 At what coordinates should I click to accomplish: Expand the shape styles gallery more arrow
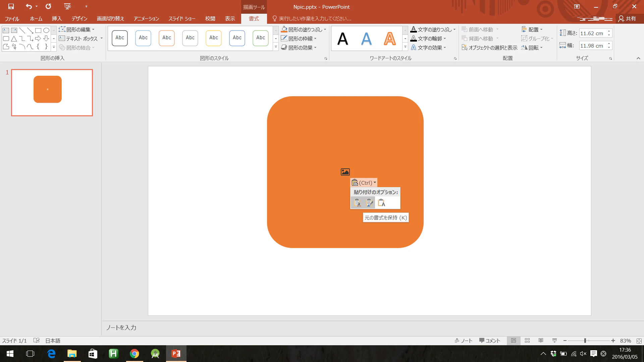click(x=276, y=47)
